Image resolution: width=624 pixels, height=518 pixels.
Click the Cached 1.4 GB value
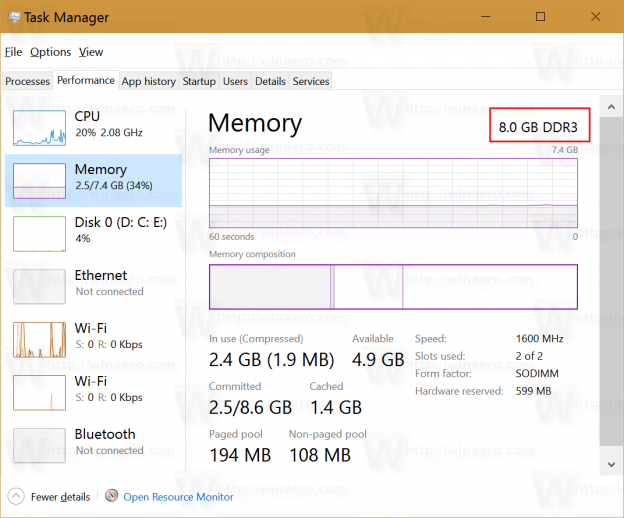coord(336,407)
